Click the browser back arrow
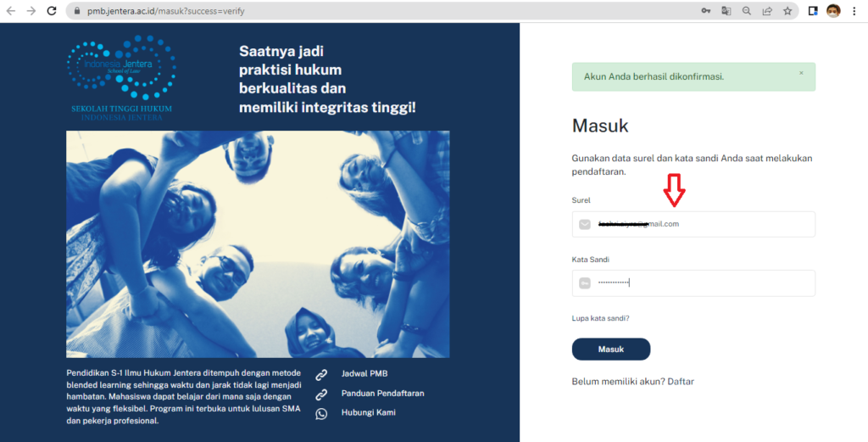The width and height of the screenshot is (868, 442). click(11, 11)
